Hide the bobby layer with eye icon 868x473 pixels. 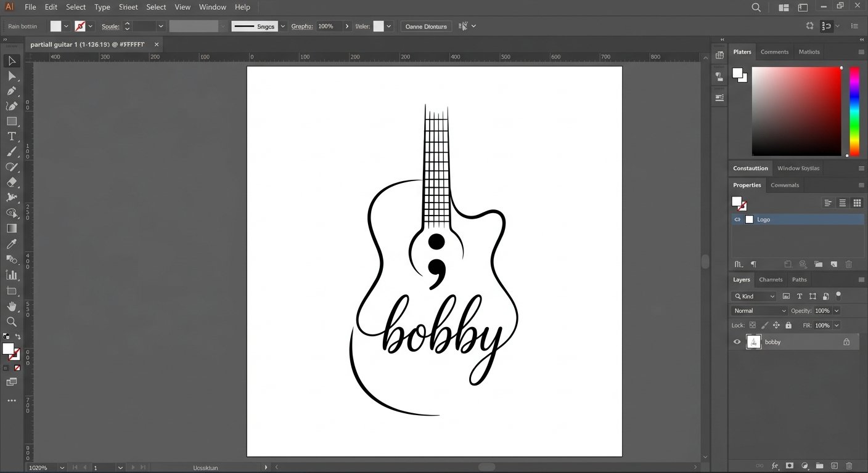tap(737, 342)
